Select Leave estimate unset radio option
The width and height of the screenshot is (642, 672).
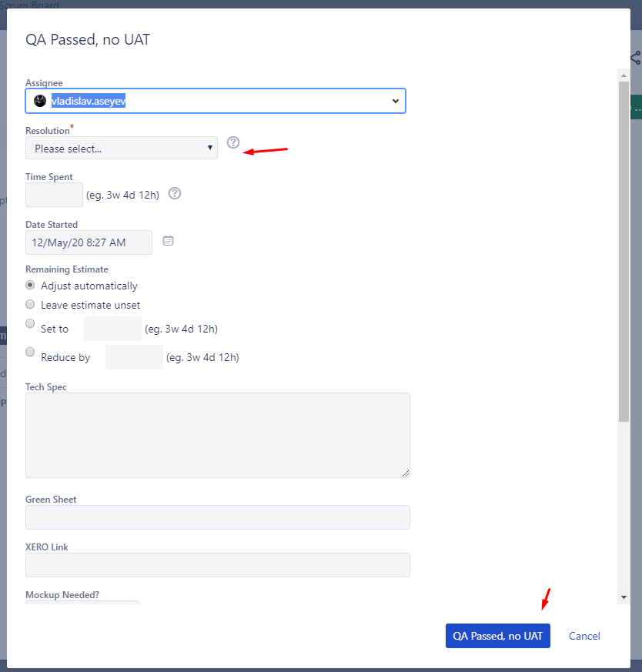point(30,304)
